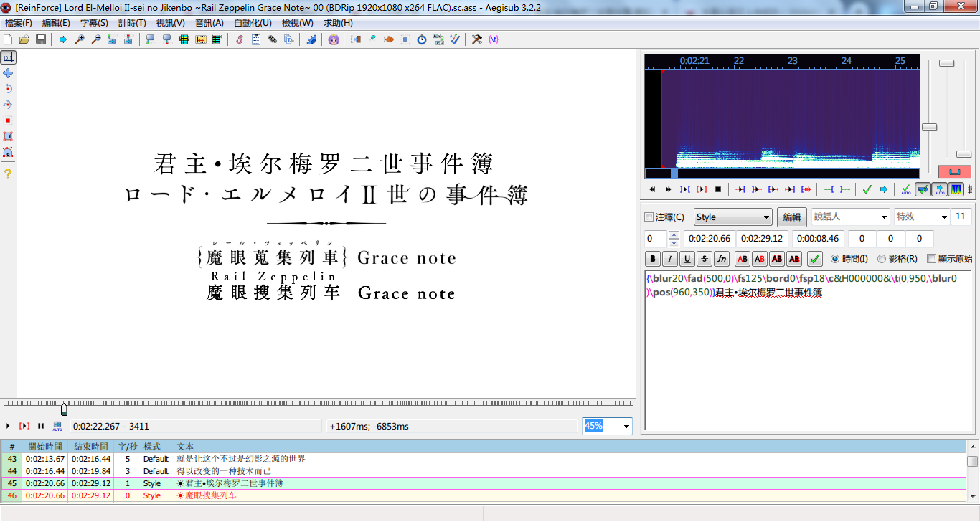Toggle auto-scroll audio display to selected line
The width and height of the screenshot is (980, 522).
pos(939,189)
